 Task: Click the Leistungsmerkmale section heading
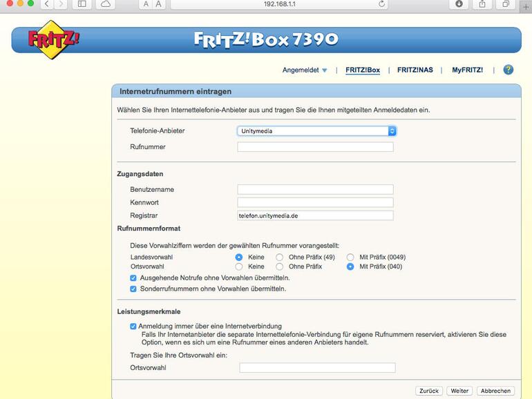149,311
